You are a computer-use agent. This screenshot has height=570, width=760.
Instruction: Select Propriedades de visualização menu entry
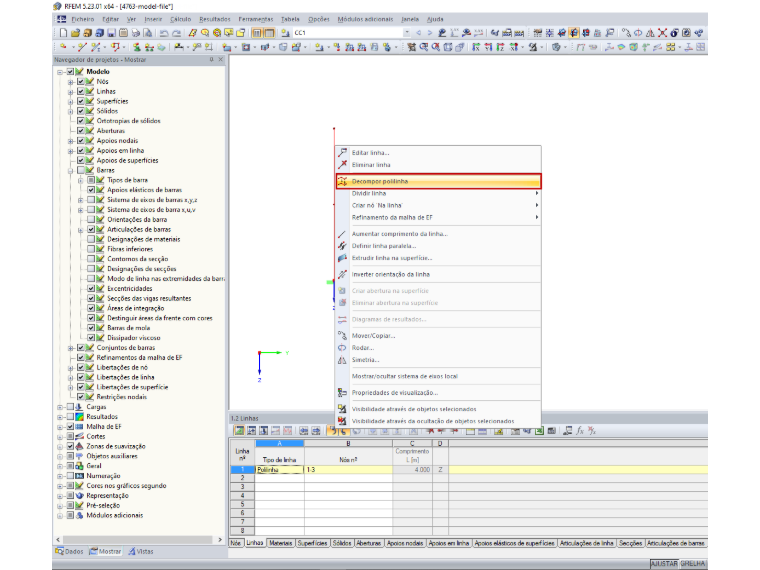(x=438, y=393)
